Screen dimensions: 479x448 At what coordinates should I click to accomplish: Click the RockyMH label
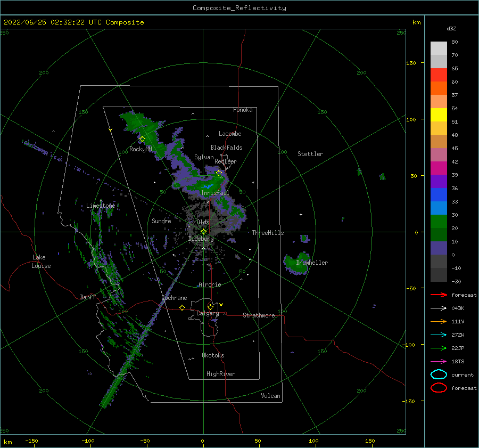point(141,149)
